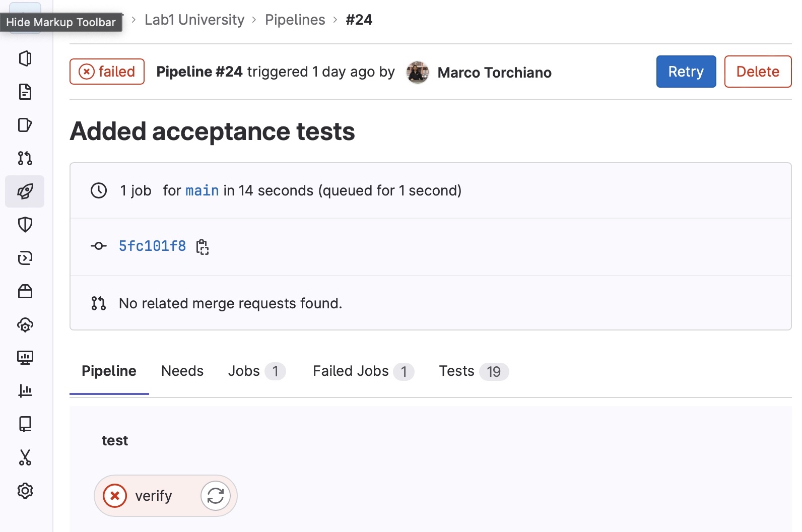
Task: Delete the pipeline with the Delete button
Action: pyautogui.click(x=757, y=72)
